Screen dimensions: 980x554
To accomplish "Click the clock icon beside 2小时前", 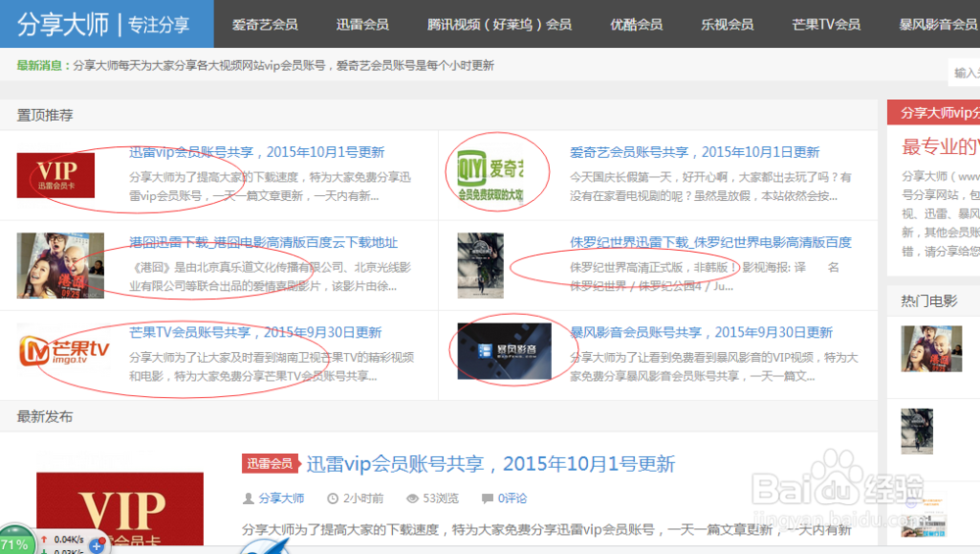I will coord(333,498).
